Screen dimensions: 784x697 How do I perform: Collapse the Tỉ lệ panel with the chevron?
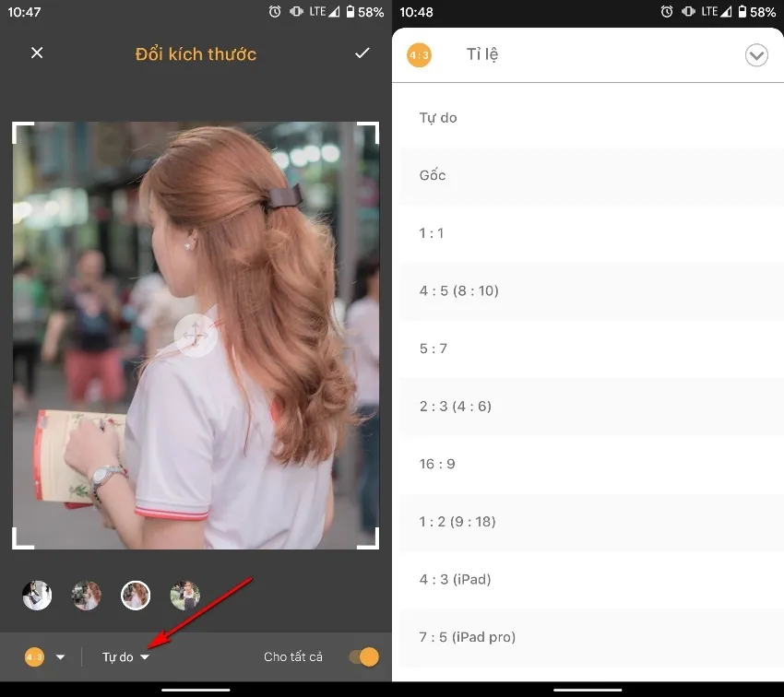[756, 55]
